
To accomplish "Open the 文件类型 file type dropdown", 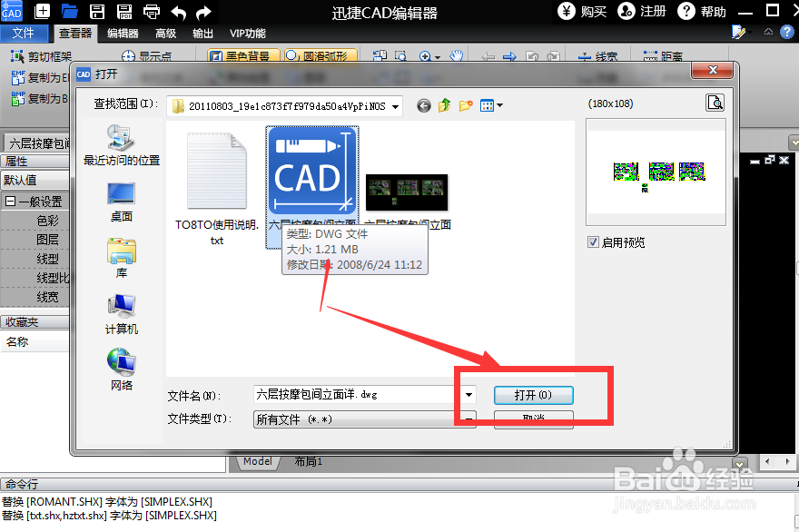I will [468, 419].
